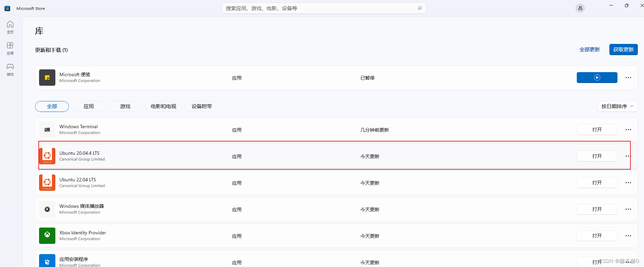Click the 获取更新 button
The height and width of the screenshot is (267, 644).
click(623, 50)
